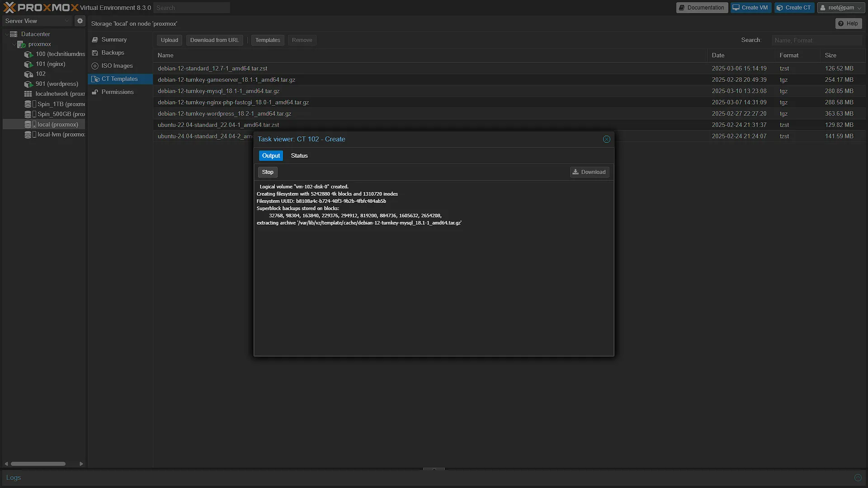Viewport: 868px width, 488px height.
Task: Click the gear settings icon beside Server View
Action: click(x=80, y=21)
